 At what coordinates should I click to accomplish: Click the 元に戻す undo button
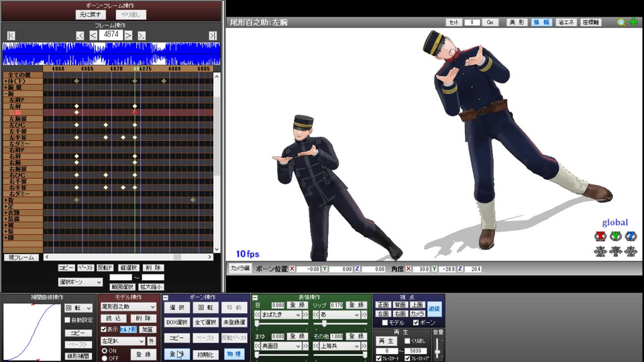91,14
